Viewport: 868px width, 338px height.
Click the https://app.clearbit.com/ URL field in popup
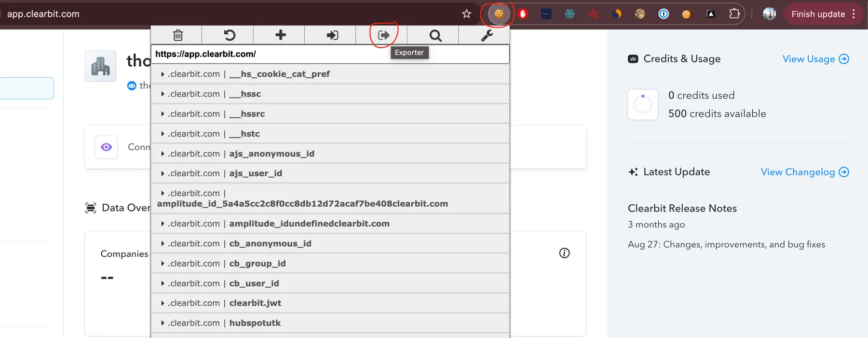tap(330, 54)
